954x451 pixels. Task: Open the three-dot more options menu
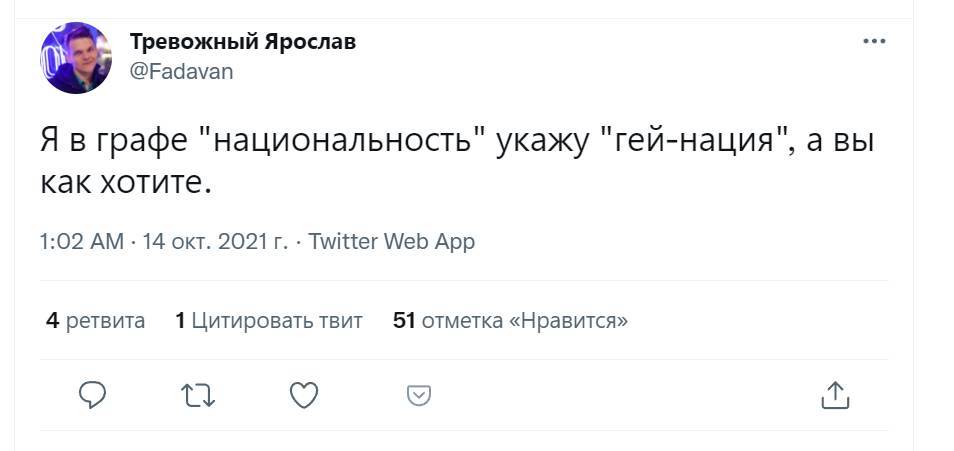(x=874, y=42)
